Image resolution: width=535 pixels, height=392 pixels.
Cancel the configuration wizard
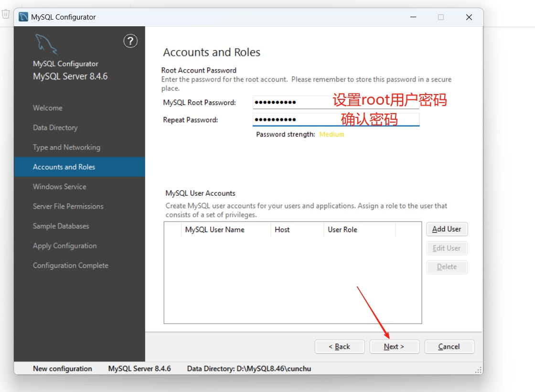click(x=449, y=347)
